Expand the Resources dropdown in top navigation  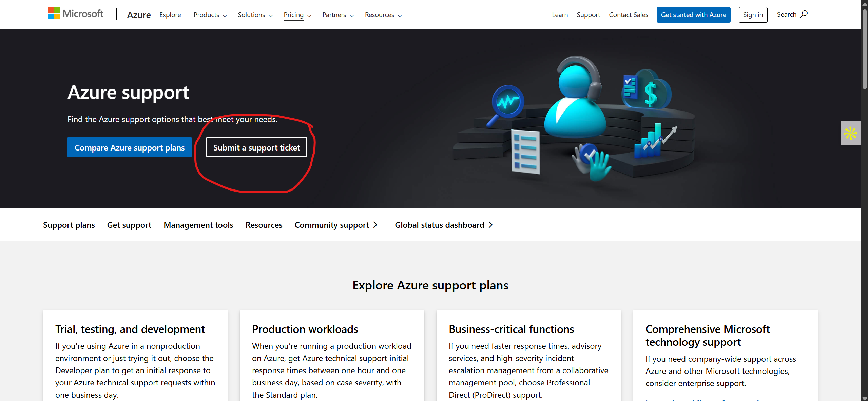click(x=383, y=15)
